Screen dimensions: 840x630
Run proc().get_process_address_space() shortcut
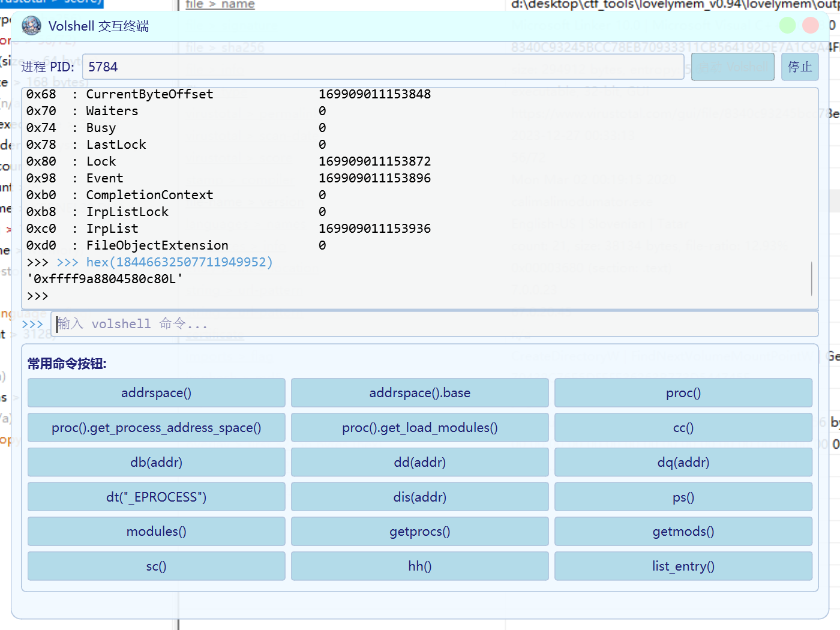(157, 428)
